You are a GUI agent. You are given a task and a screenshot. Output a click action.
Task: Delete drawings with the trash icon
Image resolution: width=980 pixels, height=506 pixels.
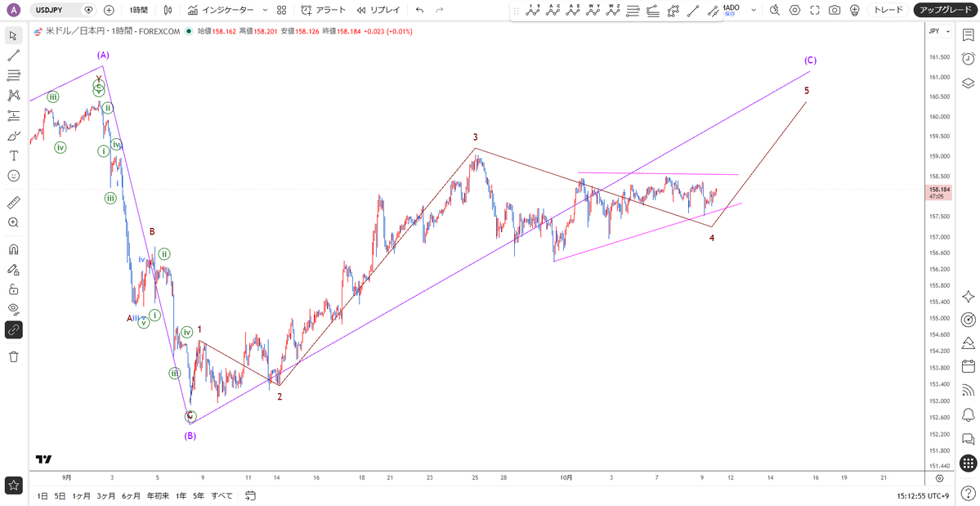pyautogui.click(x=13, y=356)
